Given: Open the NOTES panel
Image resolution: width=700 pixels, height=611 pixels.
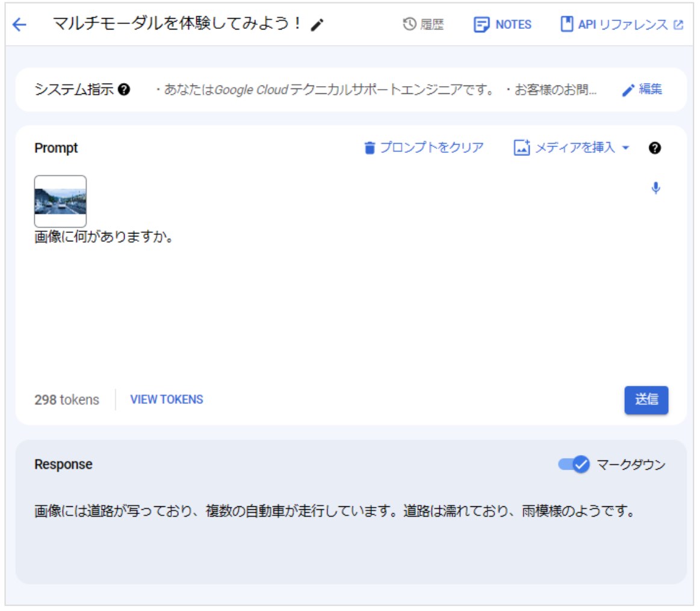Looking at the screenshot, I should pos(503,25).
